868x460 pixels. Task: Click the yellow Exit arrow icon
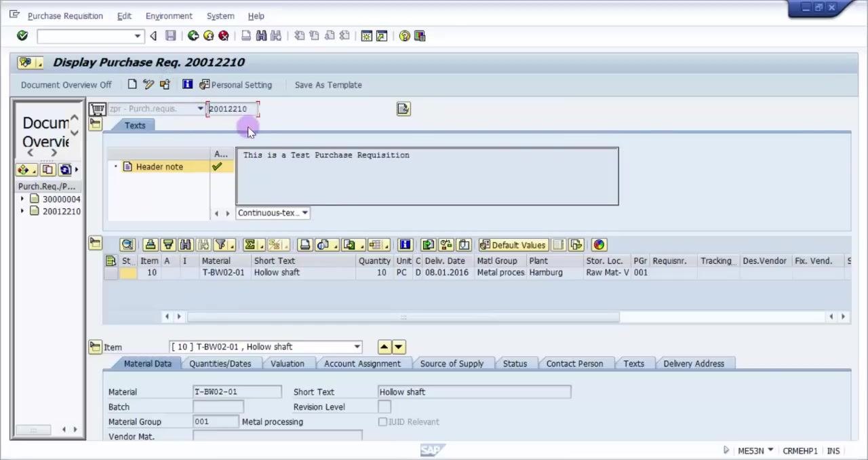(x=208, y=36)
